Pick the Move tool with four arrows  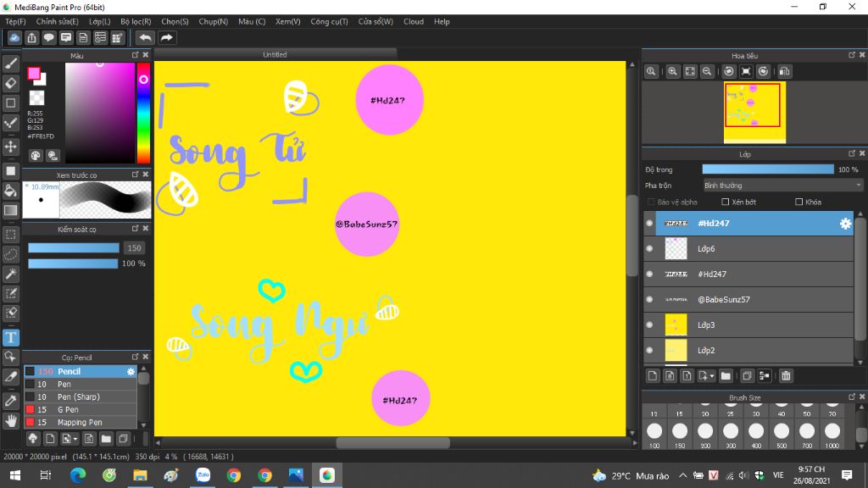(x=10, y=147)
